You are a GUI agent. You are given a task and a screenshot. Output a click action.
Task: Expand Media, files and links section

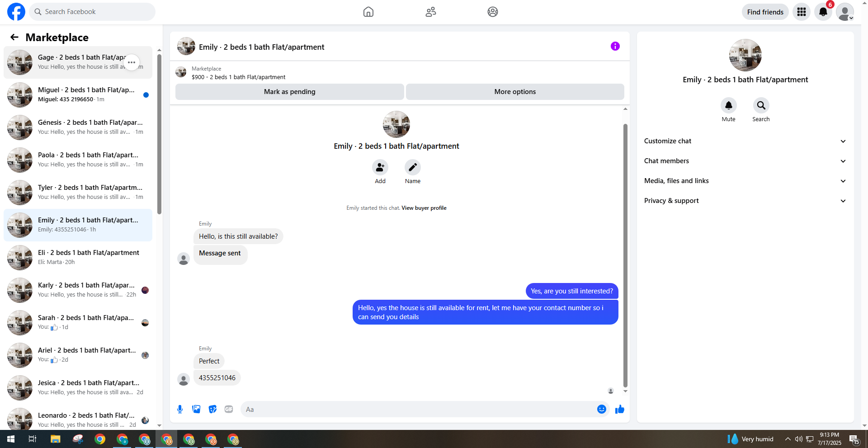click(745, 181)
